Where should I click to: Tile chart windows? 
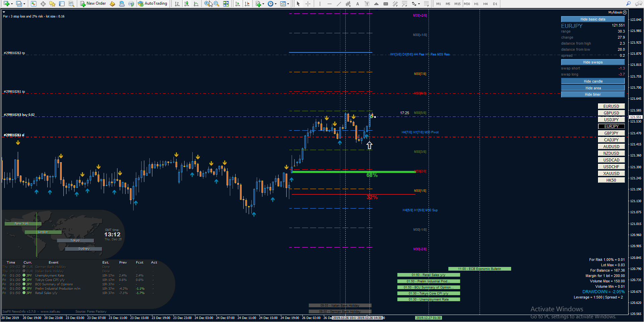(226, 4)
